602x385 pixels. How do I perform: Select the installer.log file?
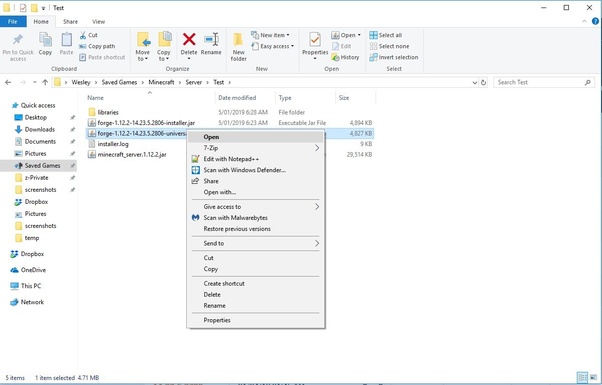pyautogui.click(x=113, y=144)
